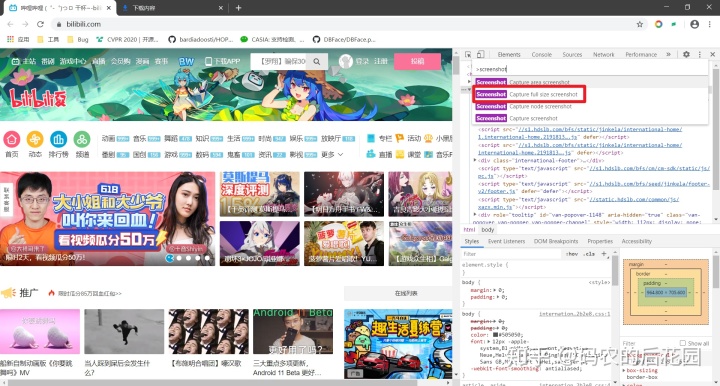Select the body breadcrumb in Elements
Image resolution: width=720 pixels, height=386 pixels.
[488, 229]
